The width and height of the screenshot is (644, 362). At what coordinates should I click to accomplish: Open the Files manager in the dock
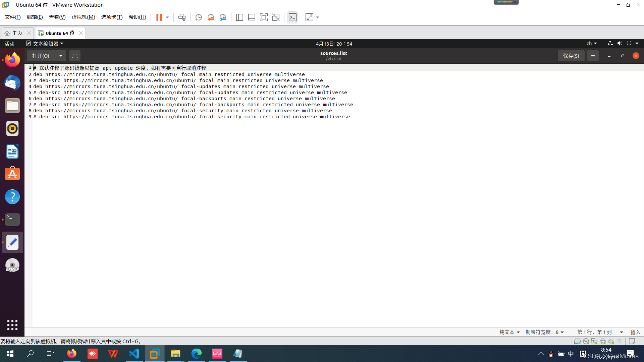click(x=12, y=106)
